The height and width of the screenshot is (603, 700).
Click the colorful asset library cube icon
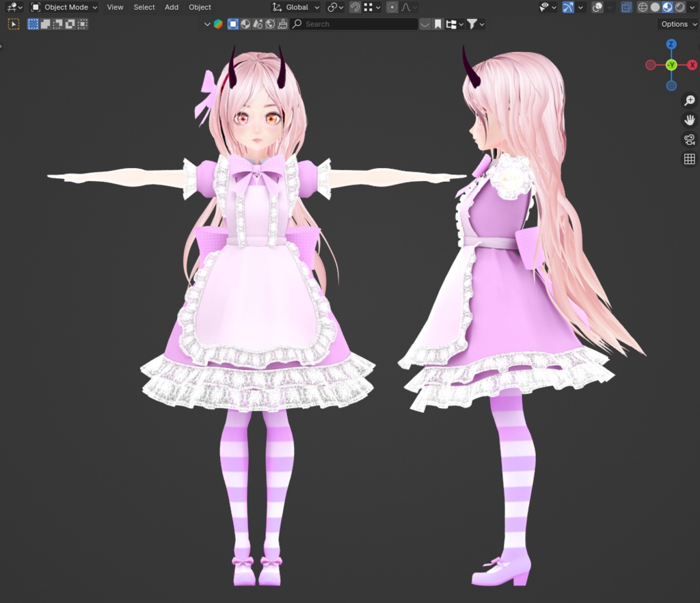218,24
